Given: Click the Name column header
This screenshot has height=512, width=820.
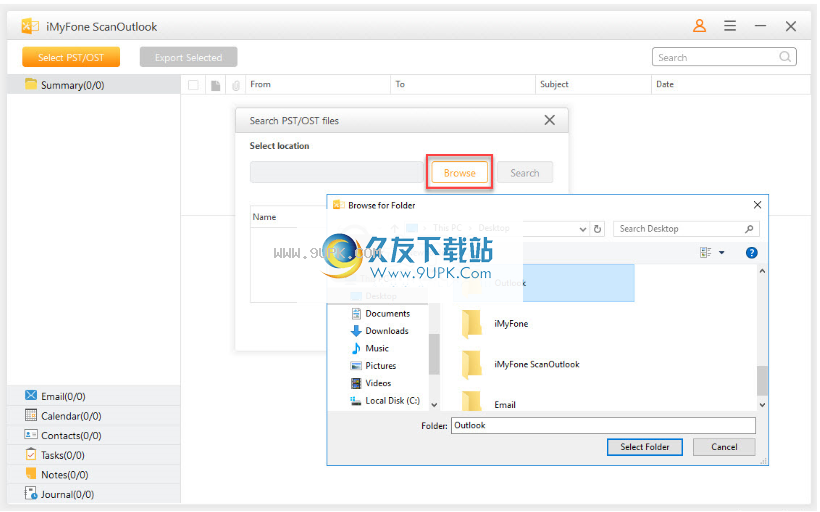Looking at the screenshot, I should coord(264,217).
